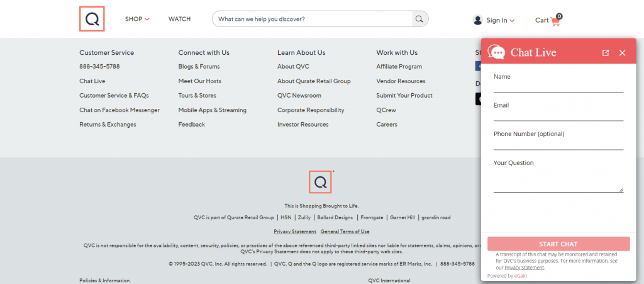Screen dimensions: 644x284
Task: Click the Email field in chat form
Action: tap(558, 115)
